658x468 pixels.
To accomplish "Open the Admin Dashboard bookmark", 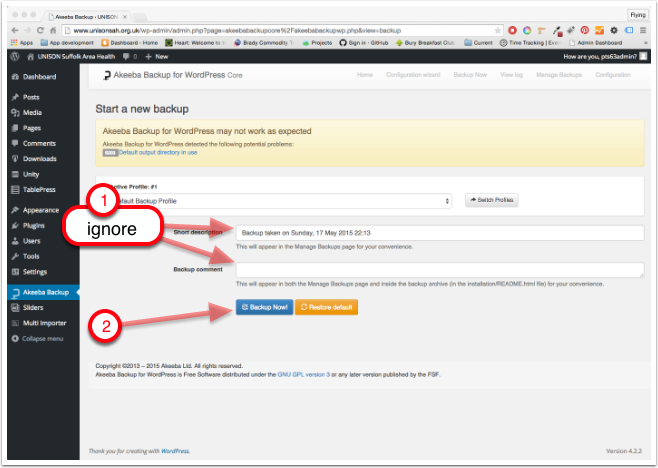I will [595, 43].
